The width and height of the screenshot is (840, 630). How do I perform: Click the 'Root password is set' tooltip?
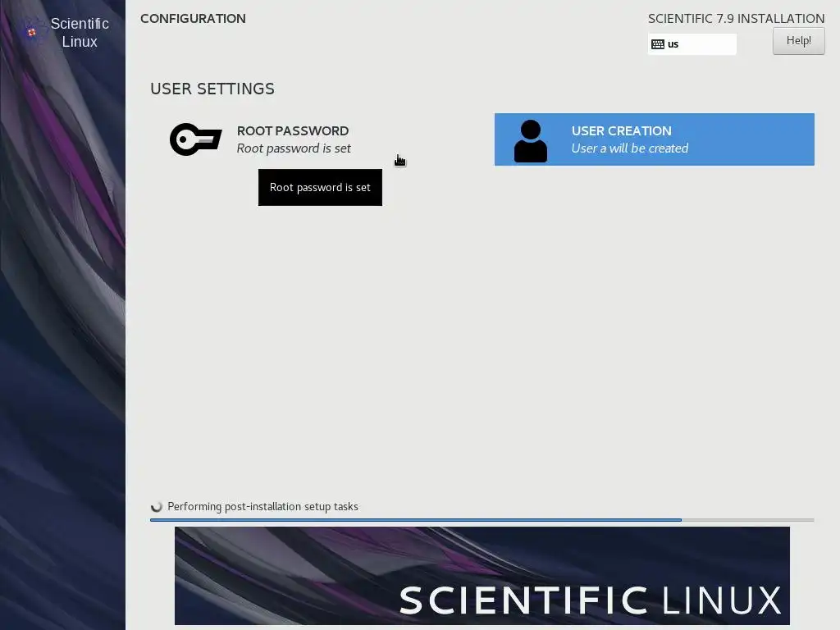[320, 188]
